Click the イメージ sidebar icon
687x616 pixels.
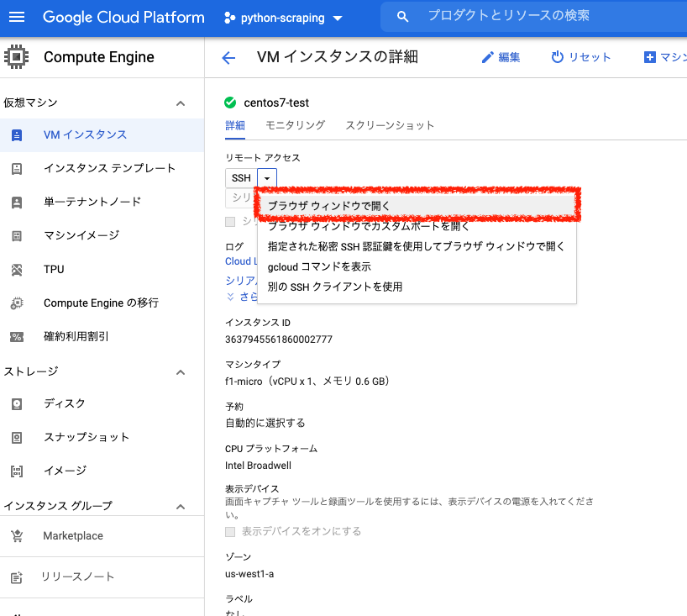click(x=17, y=471)
